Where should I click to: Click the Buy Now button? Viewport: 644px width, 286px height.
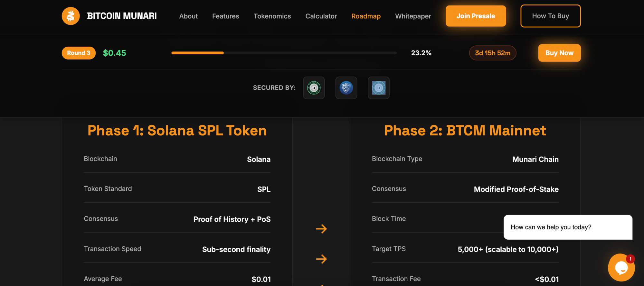pos(559,53)
